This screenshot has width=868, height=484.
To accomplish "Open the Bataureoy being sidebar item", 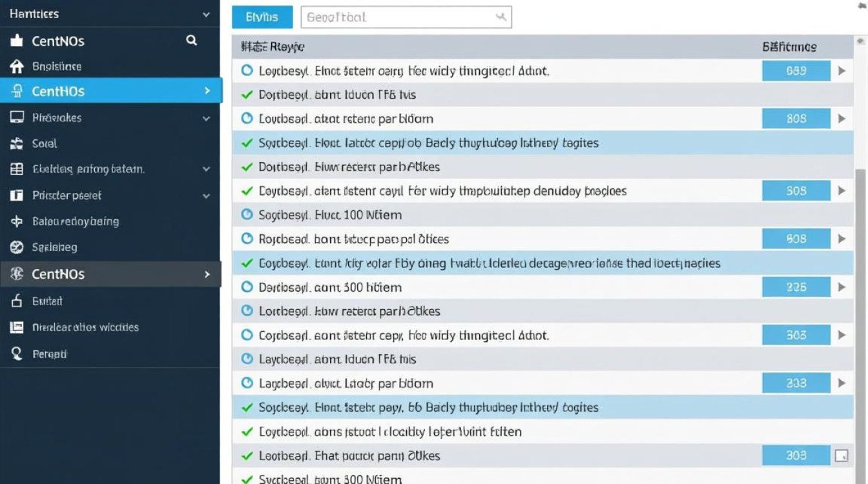I will click(x=110, y=221).
